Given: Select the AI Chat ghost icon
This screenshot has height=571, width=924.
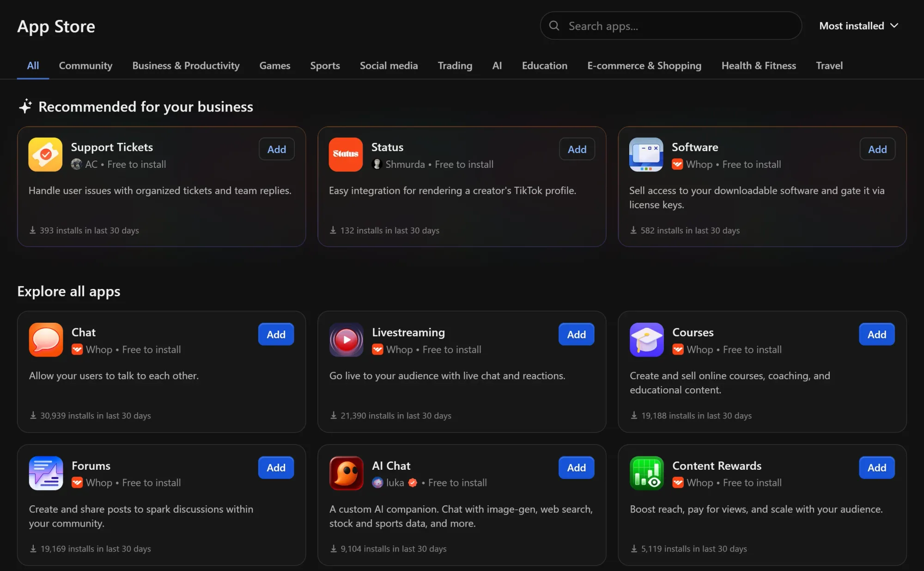Looking at the screenshot, I should [x=346, y=473].
